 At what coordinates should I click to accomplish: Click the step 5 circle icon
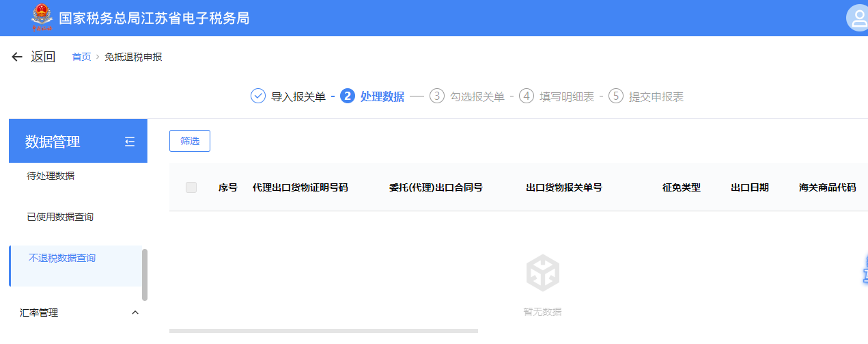click(x=616, y=96)
